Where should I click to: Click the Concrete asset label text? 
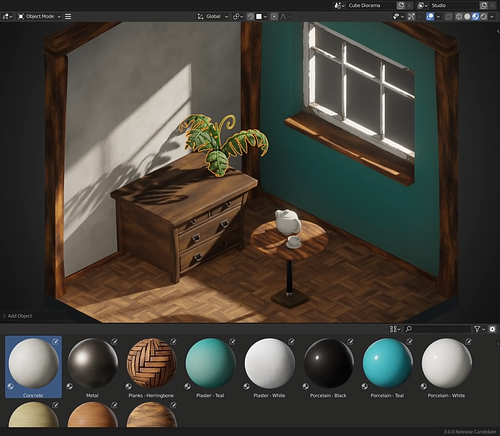[x=33, y=395]
